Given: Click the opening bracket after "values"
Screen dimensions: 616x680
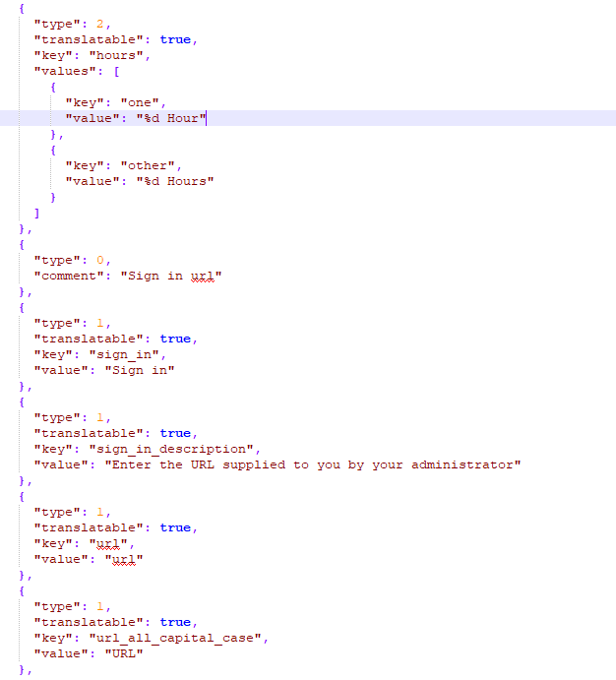Looking at the screenshot, I should pos(117,71).
